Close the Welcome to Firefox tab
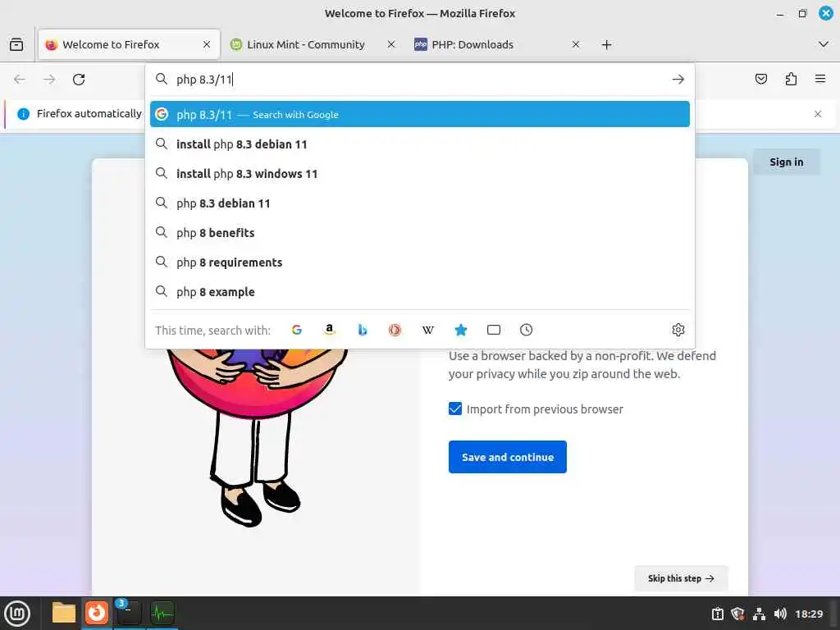Image resolution: width=840 pixels, height=630 pixels. point(207,44)
